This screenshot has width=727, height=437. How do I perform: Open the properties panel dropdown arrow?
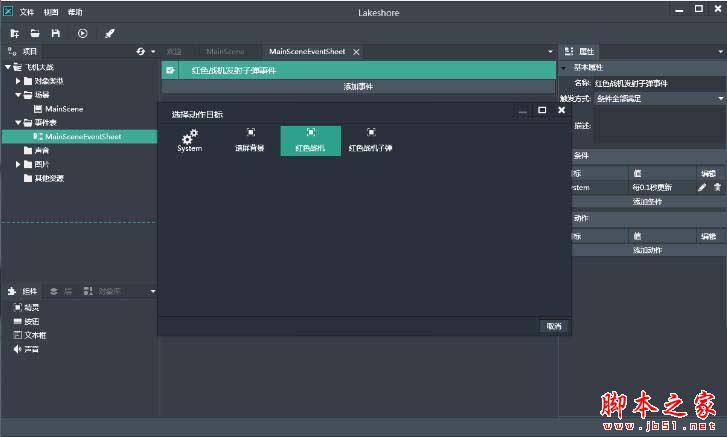point(721,51)
